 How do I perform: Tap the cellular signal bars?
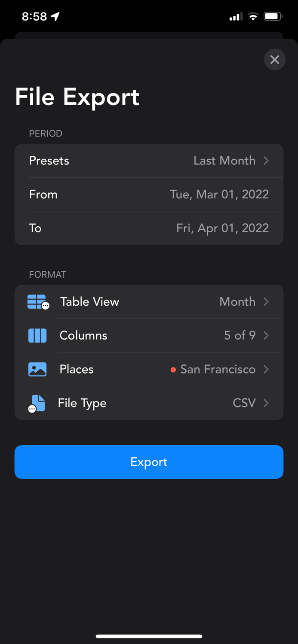[235, 16]
